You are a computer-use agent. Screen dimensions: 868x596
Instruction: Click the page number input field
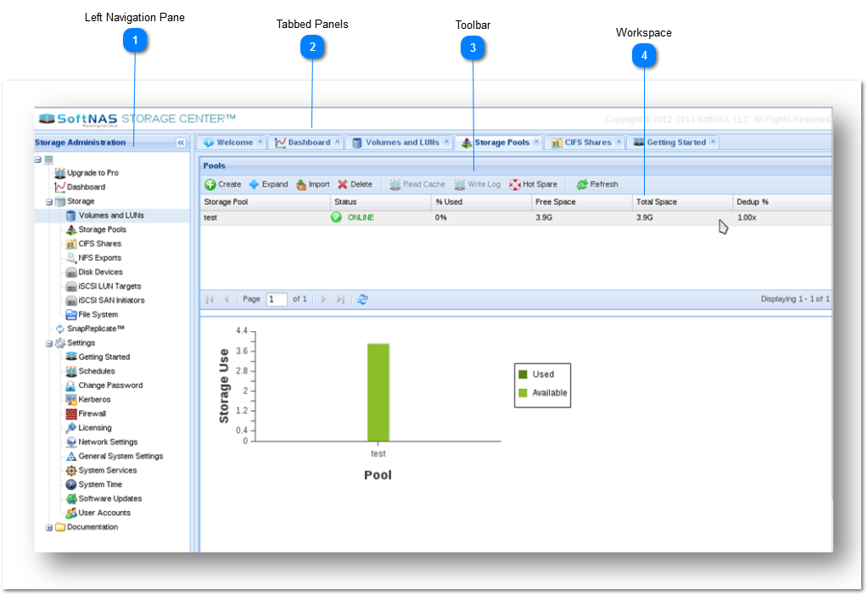coord(277,300)
